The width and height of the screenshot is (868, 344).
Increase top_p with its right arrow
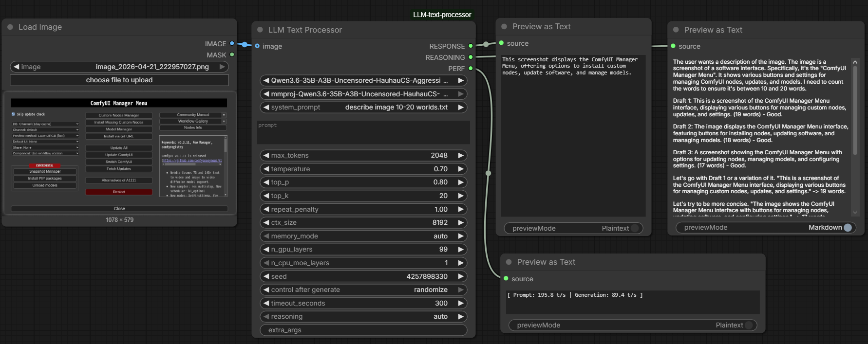[x=461, y=182]
